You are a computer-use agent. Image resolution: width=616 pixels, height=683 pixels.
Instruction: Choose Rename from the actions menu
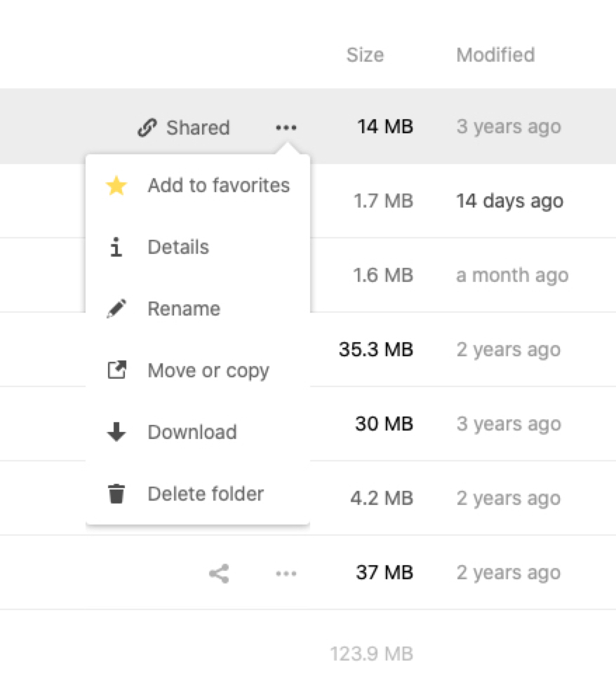184,309
